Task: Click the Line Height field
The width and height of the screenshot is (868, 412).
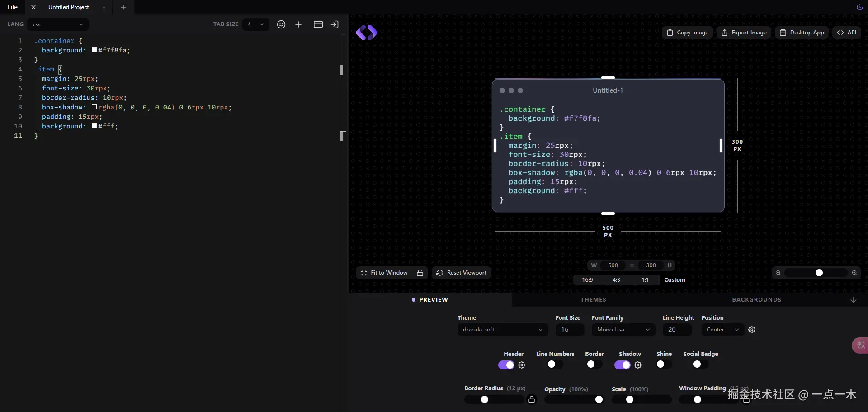Action: click(x=677, y=330)
